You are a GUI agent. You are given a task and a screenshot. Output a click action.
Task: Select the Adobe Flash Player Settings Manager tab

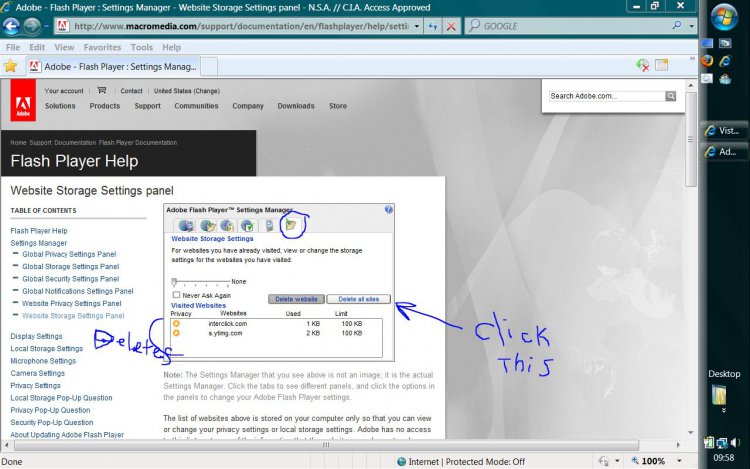pos(112,66)
